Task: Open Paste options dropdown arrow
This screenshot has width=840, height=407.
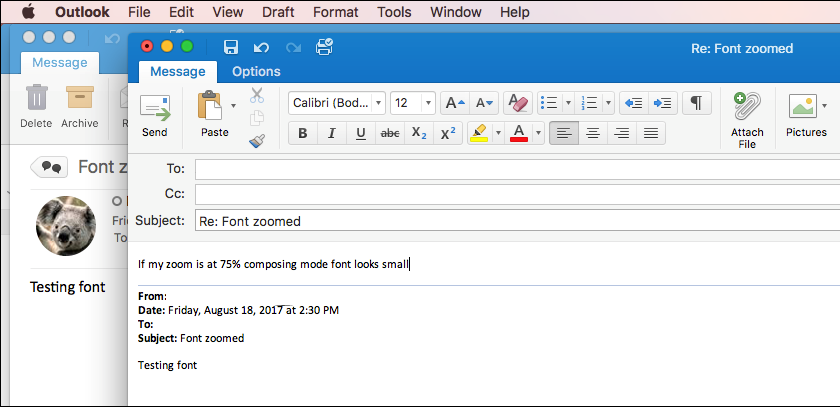Action: click(x=233, y=105)
